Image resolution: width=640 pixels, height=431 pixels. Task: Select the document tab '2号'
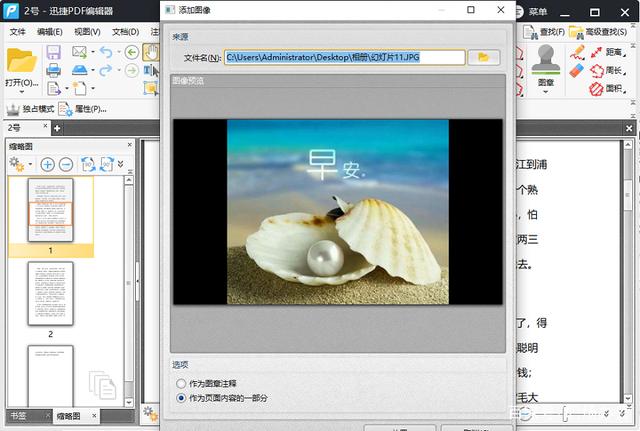click(x=14, y=128)
